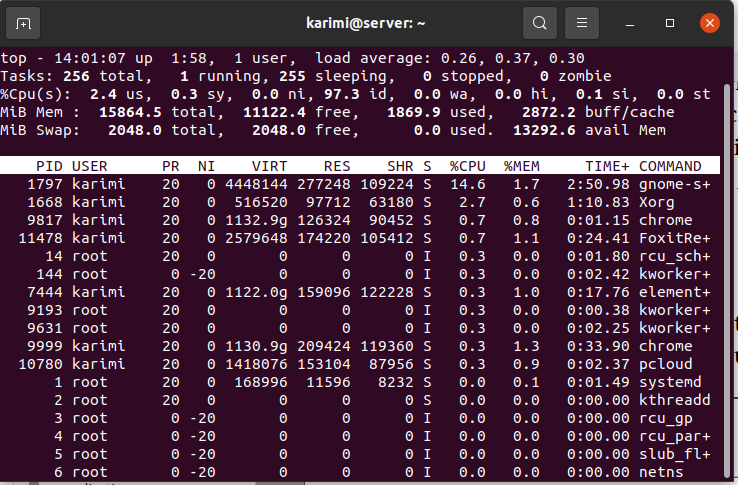Click the 1132.9g VIRT value
Image resolution: width=738 pixels, height=485 pixels.
(x=256, y=220)
